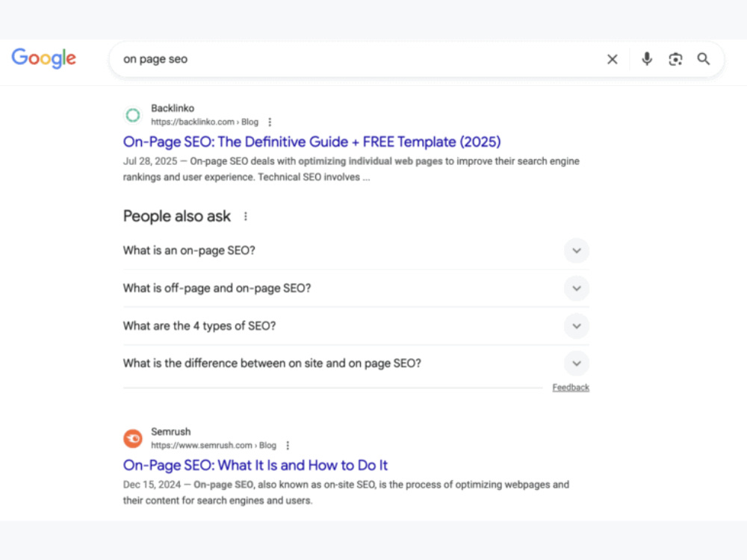Open the three-dot menu beside Semrush URL
The image size is (747, 560).
(x=288, y=445)
